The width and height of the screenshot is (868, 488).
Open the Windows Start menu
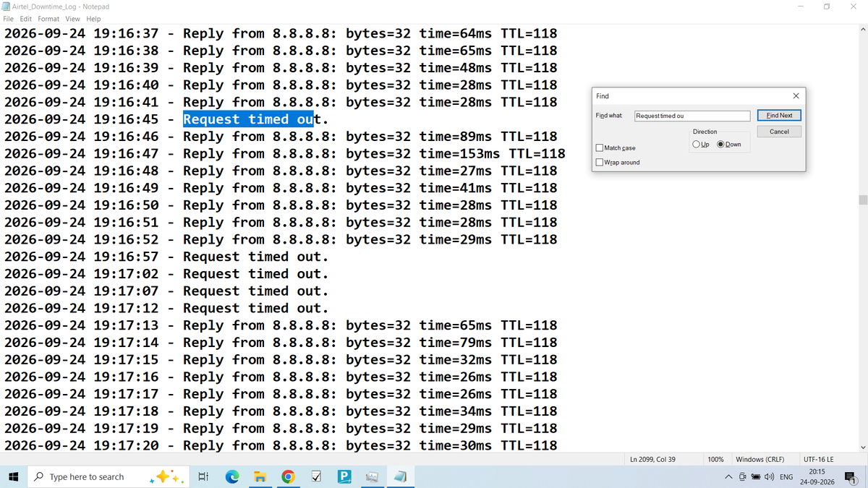[13, 476]
